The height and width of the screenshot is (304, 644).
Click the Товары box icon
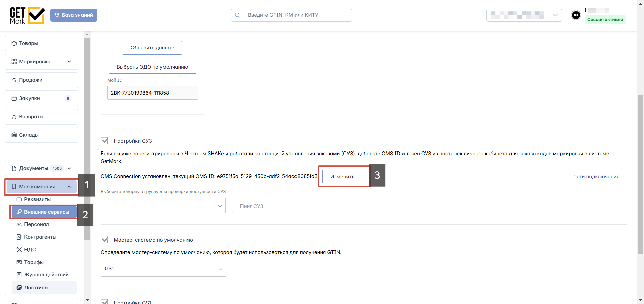coord(14,43)
